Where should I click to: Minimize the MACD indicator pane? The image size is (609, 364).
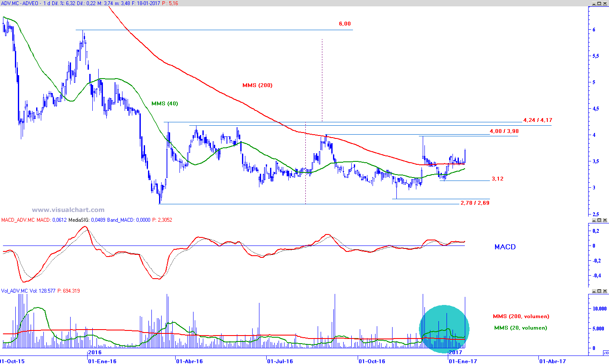point(594,220)
